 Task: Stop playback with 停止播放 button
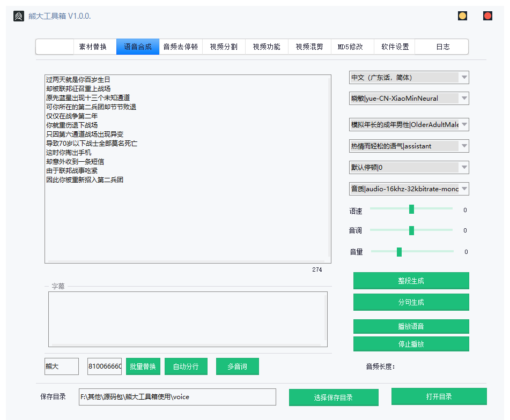pyautogui.click(x=411, y=344)
